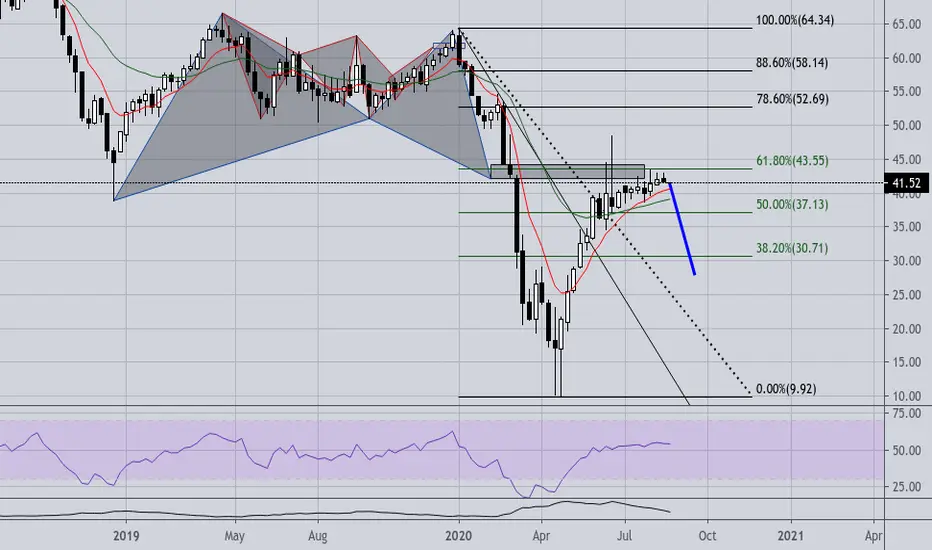Select the blue projected downtrend line
The image size is (932, 550).
click(682, 230)
